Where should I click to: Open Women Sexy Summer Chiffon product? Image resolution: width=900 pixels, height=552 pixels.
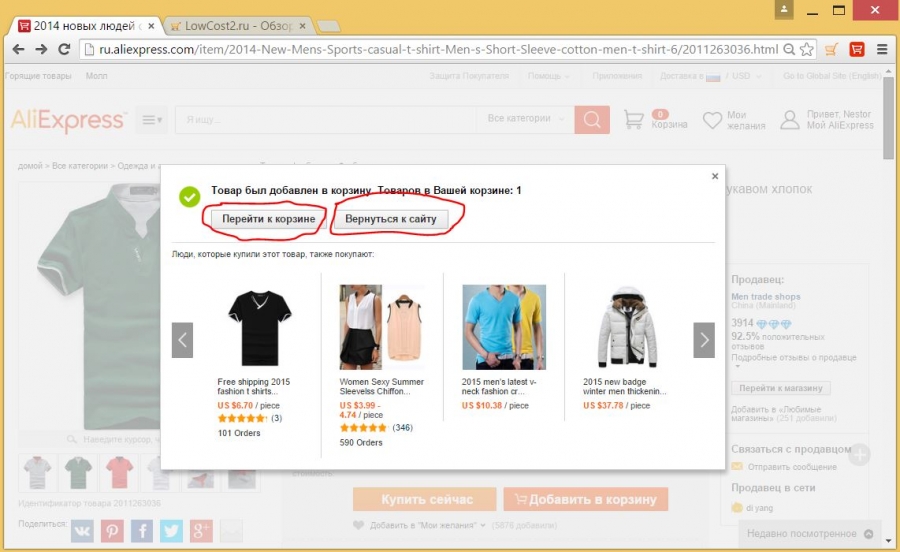(382, 327)
